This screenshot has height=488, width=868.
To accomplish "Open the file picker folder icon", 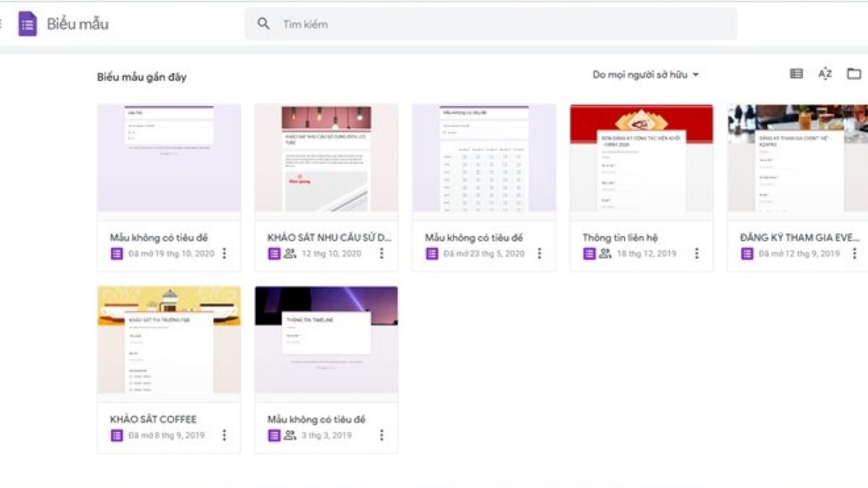I will [854, 74].
